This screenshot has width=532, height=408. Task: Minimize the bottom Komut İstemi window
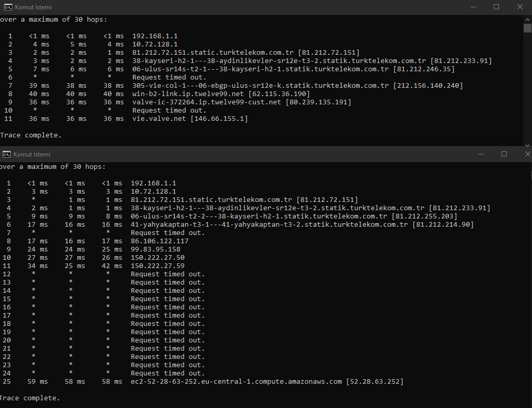480,154
